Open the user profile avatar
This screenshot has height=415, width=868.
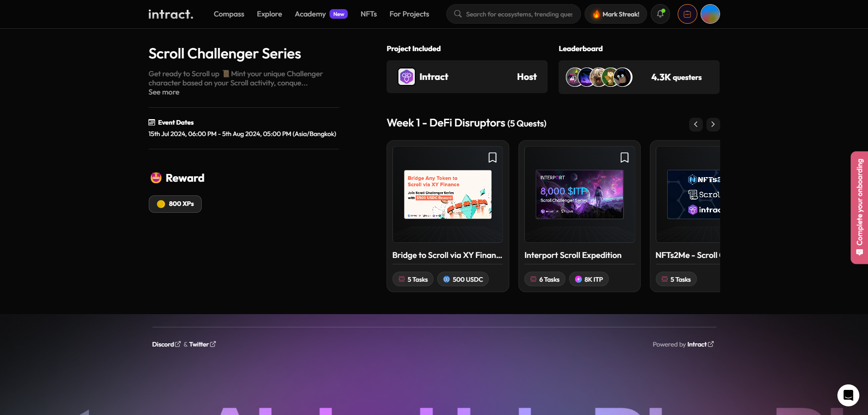[x=710, y=14]
